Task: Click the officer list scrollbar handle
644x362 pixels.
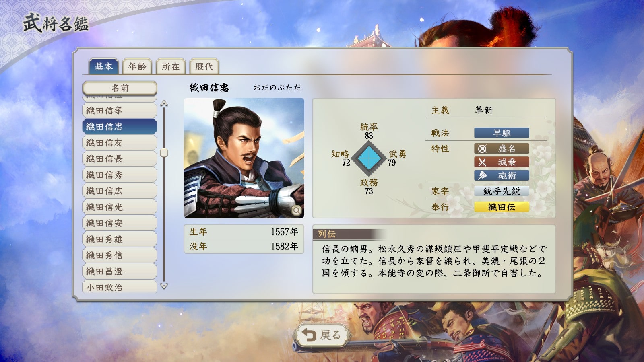Action: click(164, 153)
